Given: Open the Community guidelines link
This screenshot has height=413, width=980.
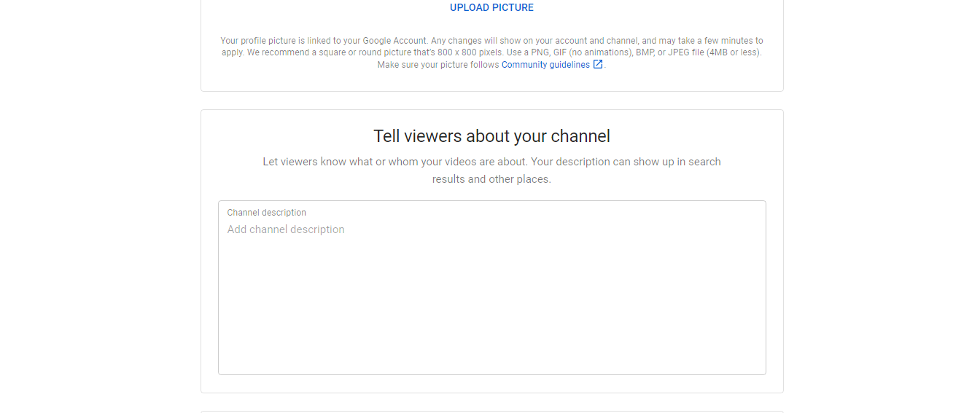Looking at the screenshot, I should (x=545, y=65).
